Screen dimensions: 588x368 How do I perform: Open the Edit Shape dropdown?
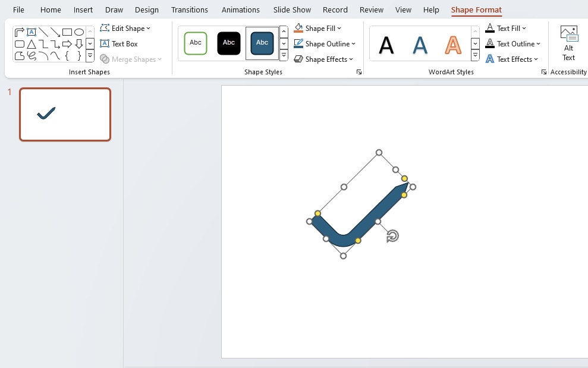click(125, 28)
